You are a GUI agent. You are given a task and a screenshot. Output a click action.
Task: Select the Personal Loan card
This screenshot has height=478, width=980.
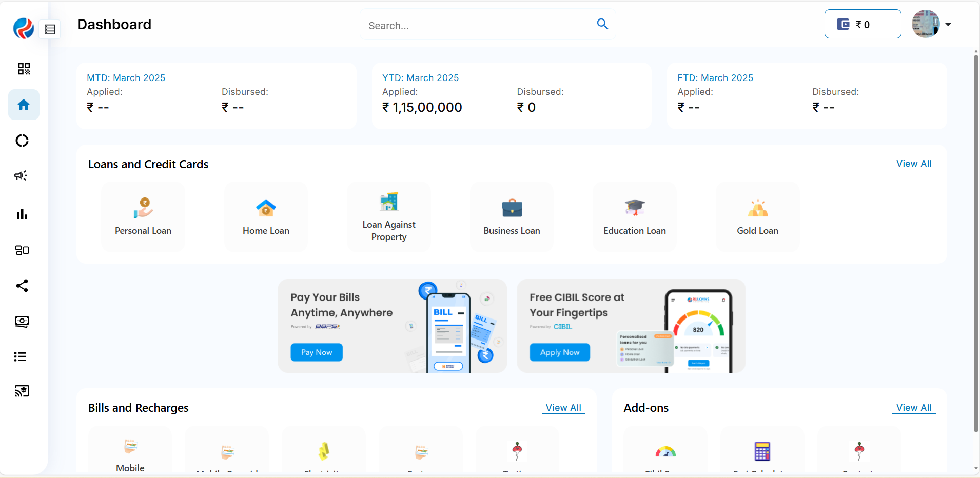(143, 217)
